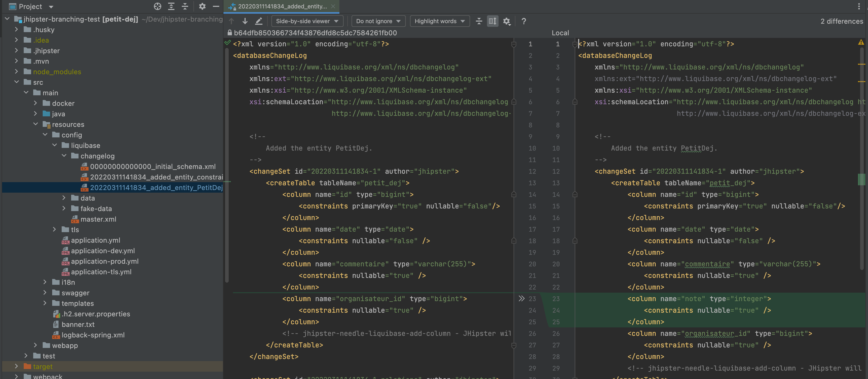Expand the .husky folder
868x379 pixels.
16,30
